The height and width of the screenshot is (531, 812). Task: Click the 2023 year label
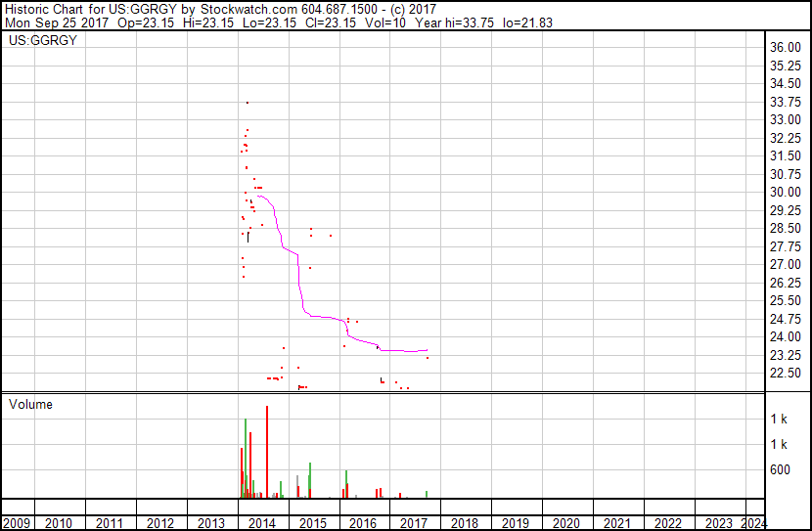click(x=719, y=523)
